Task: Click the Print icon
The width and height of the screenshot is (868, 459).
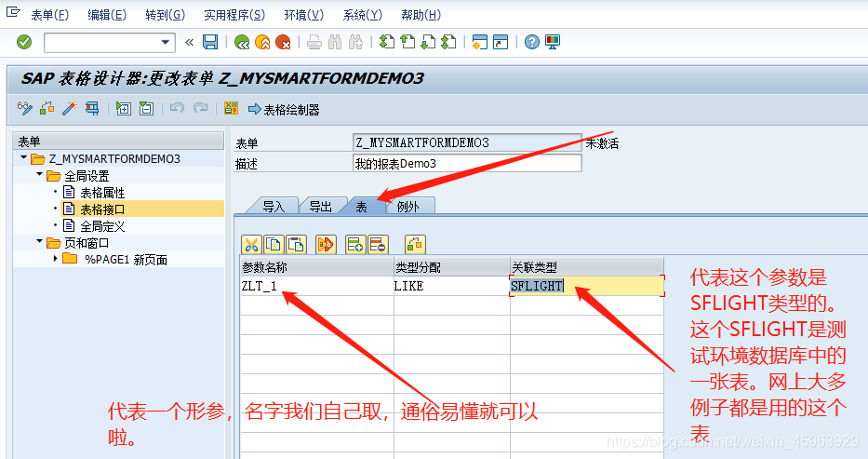Action: (x=314, y=42)
